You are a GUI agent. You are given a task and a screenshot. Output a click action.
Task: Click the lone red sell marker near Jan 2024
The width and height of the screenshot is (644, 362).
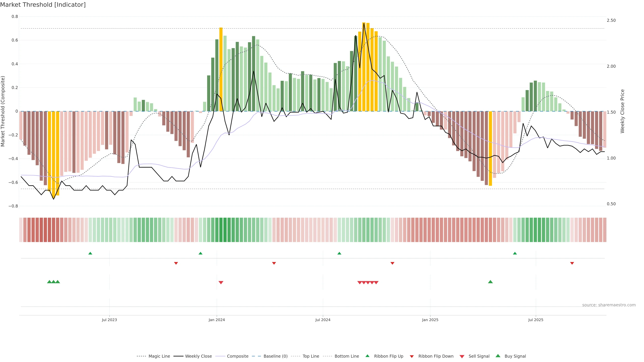pyautogui.click(x=221, y=283)
